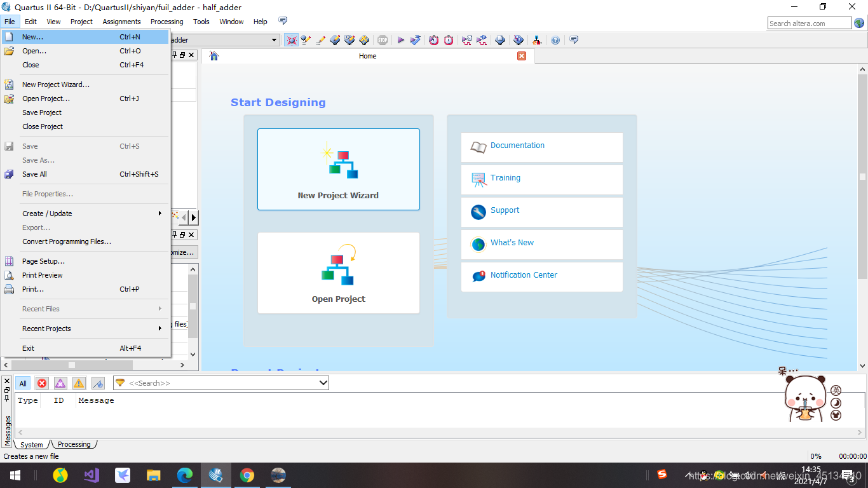Toggle the flagged messages filter button
This screenshot has height=488, width=868.
tap(98, 383)
